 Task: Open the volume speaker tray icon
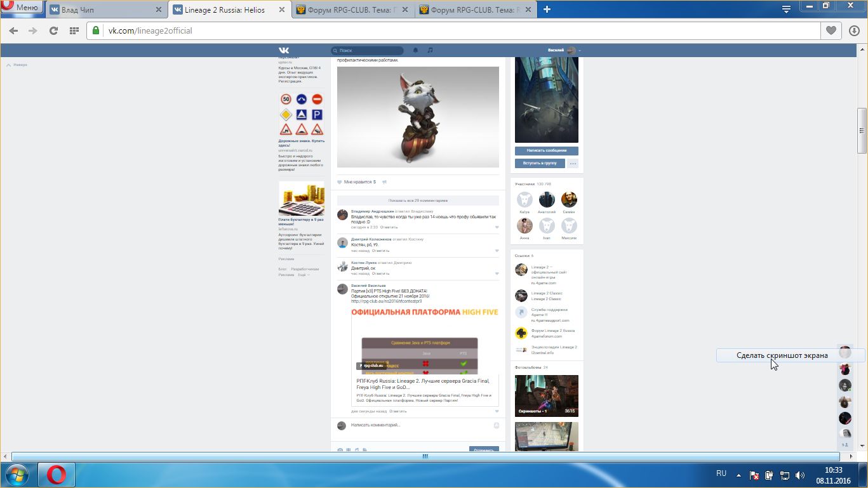pyautogui.click(x=800, y=475)
